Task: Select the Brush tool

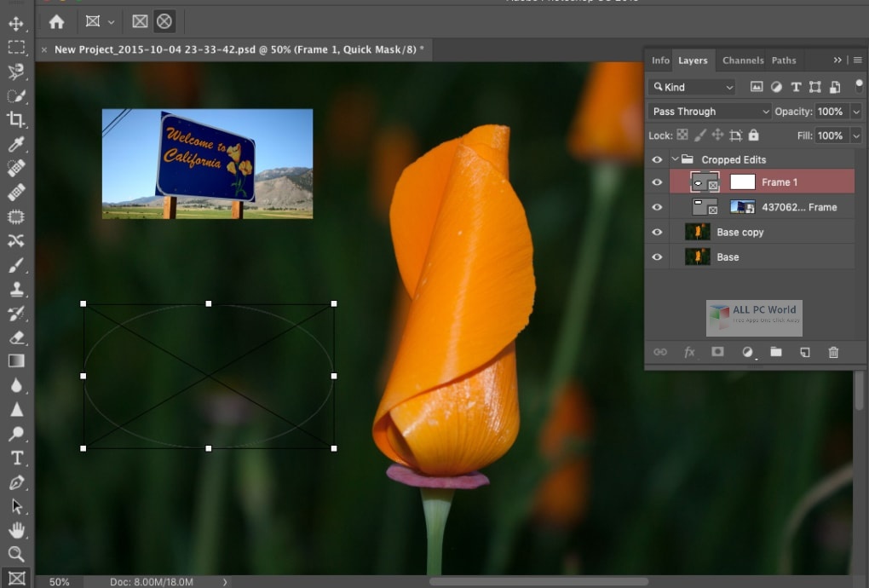Action: [x=16, y=265]
